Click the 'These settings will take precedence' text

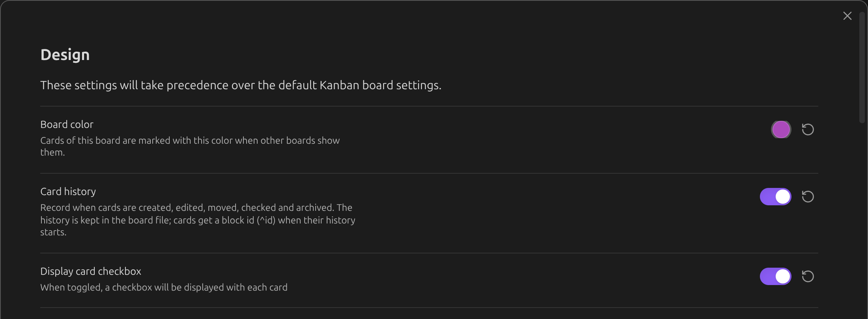click(x=241, y=85)
